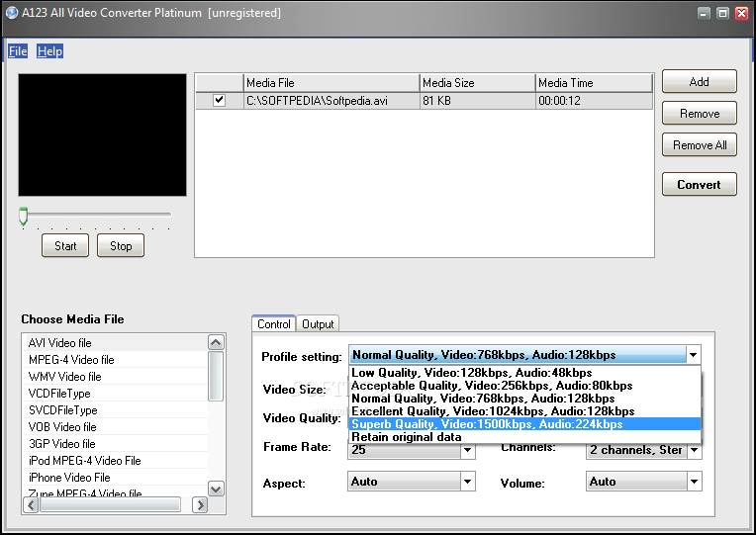The image size is (756, 535).
Task: Open the Volume dropdown
Action: (694, 482)
